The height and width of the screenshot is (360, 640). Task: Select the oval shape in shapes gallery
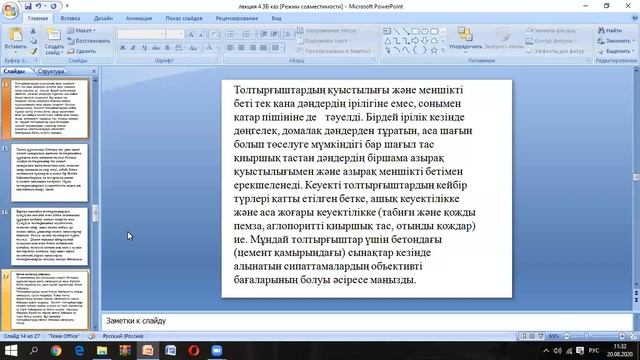click(424, 31)
